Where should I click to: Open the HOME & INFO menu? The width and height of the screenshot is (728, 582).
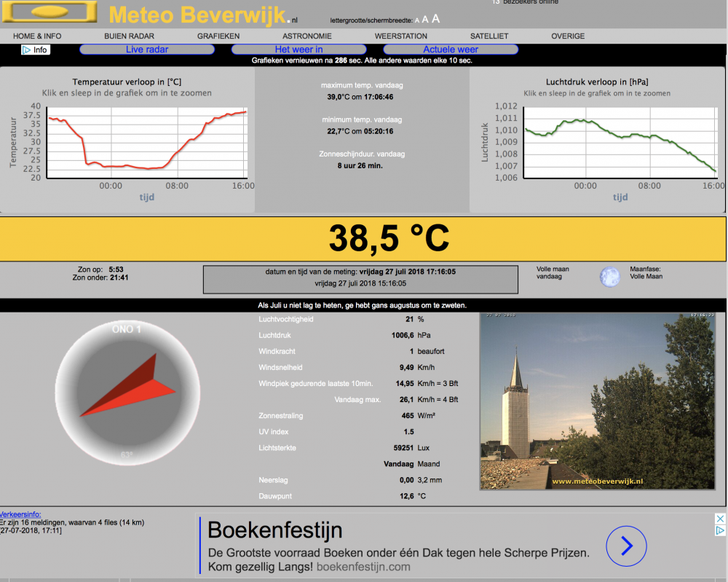(x=37, y=36)
